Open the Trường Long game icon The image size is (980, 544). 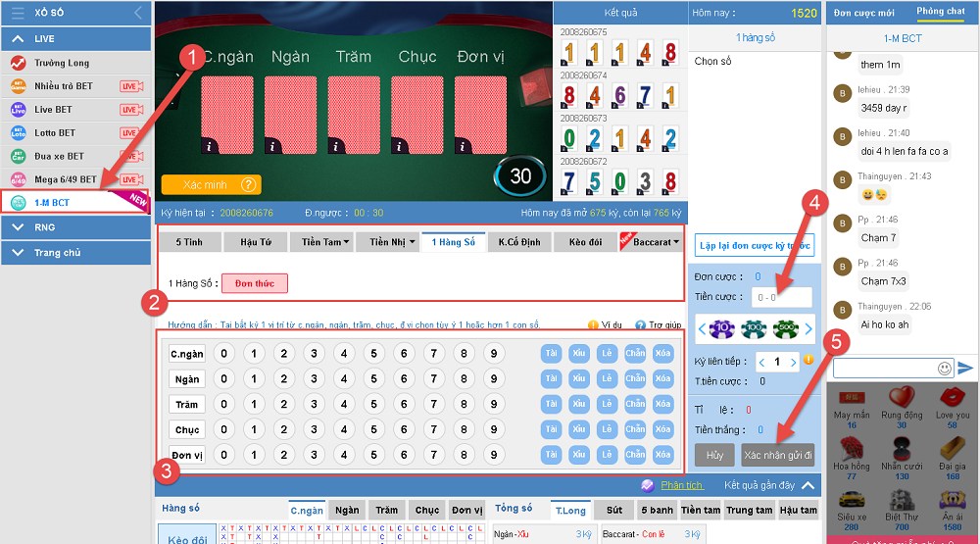[x=18, y=63]
